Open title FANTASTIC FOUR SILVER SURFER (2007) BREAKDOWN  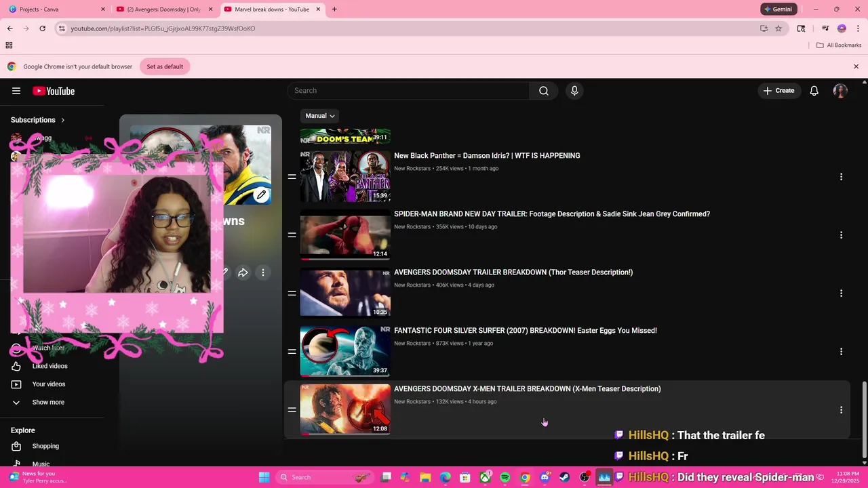[x=526, y=331]
